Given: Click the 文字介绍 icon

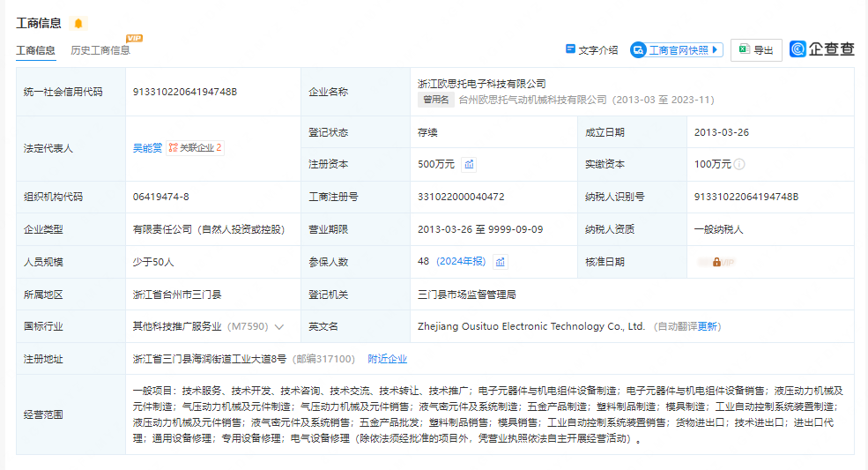Looking at the screenshot, I should point(570,49).
